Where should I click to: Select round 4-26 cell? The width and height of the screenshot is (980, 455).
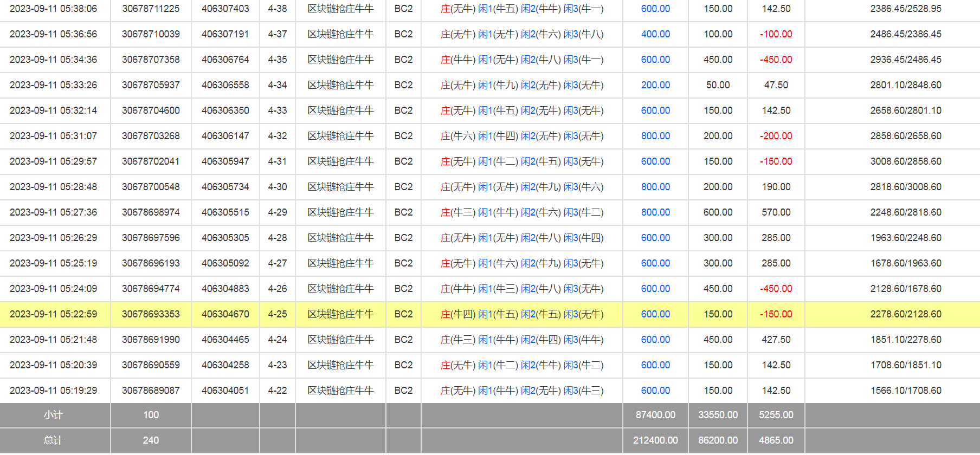coord(277,289)
